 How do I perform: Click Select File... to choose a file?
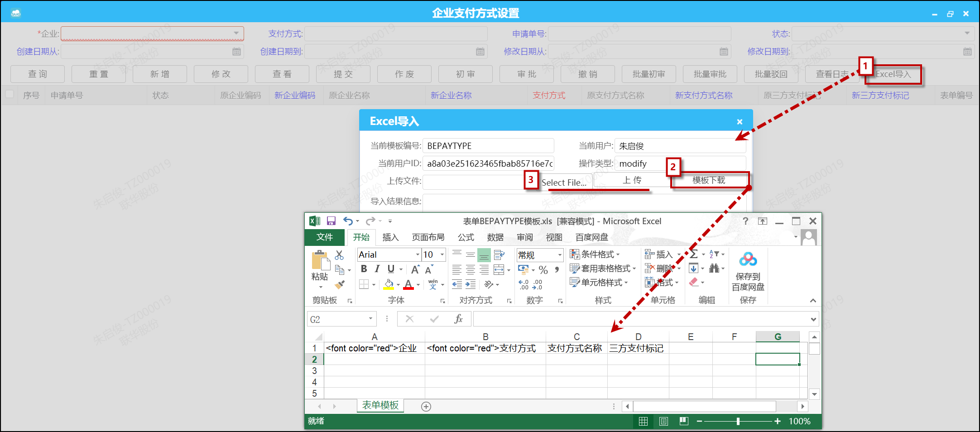(x=564, y=182)
